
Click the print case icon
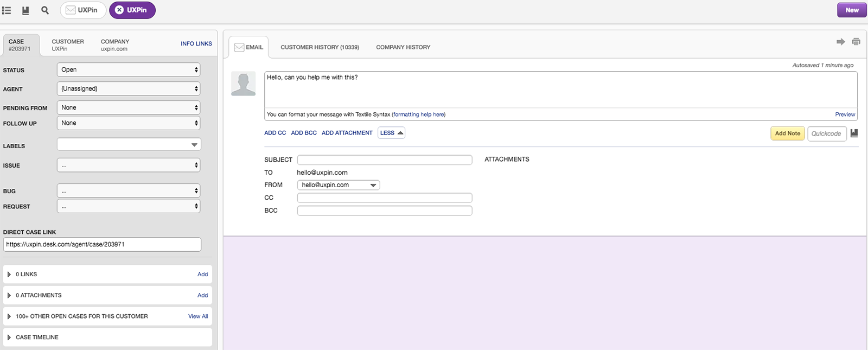click(856, 42)
